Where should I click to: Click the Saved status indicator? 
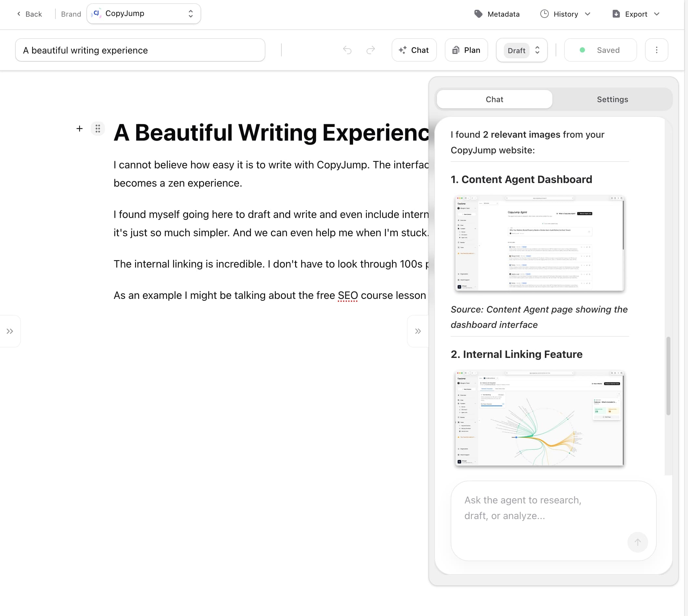600,50
